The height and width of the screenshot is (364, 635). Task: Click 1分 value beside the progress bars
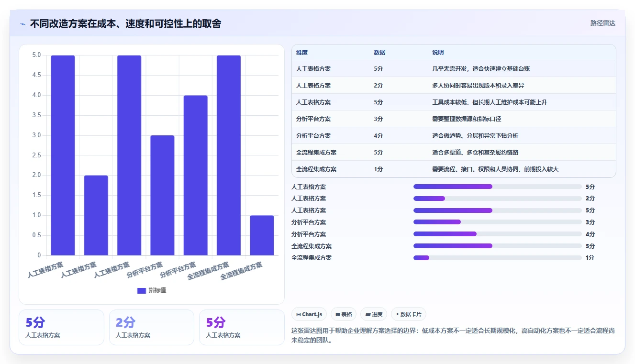(x=590, y=258)
